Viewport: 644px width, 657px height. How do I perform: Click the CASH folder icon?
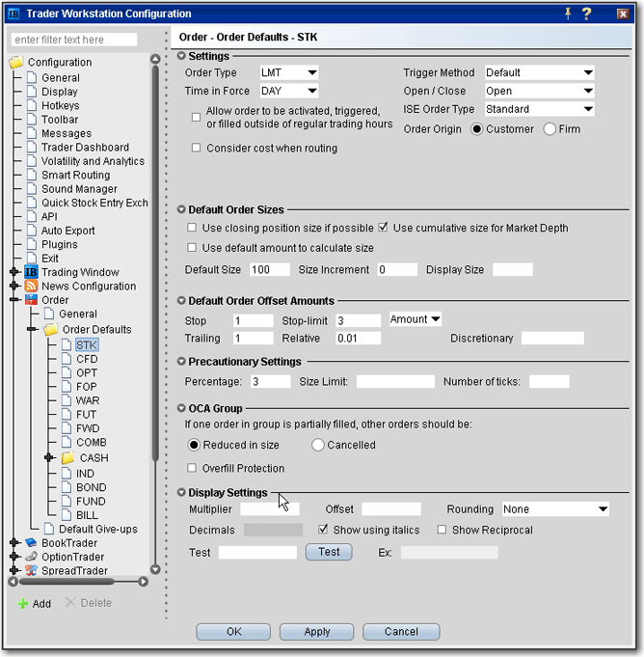67,457
